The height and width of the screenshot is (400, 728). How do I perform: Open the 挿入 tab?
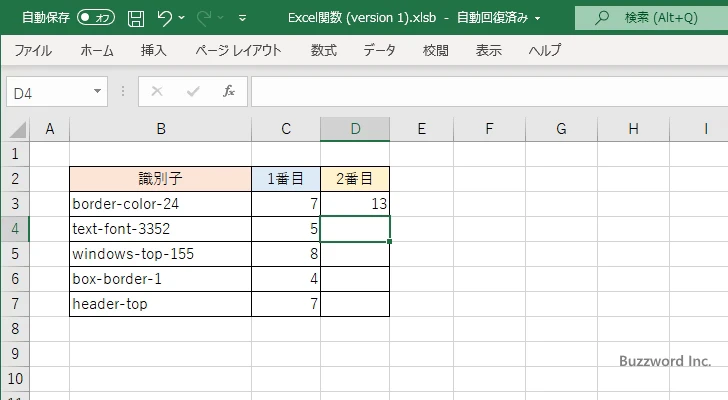(154, 50)
